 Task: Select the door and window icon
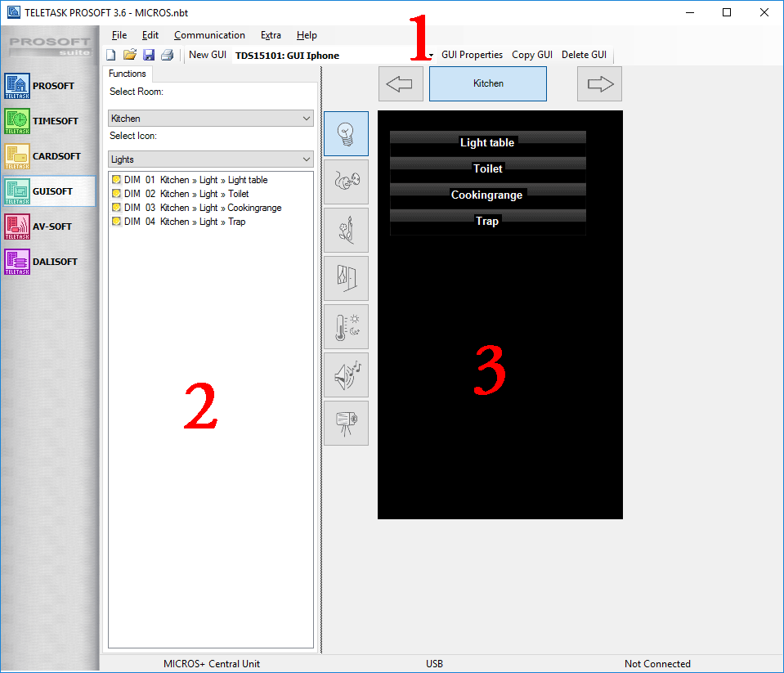click(x=346, y=278)
